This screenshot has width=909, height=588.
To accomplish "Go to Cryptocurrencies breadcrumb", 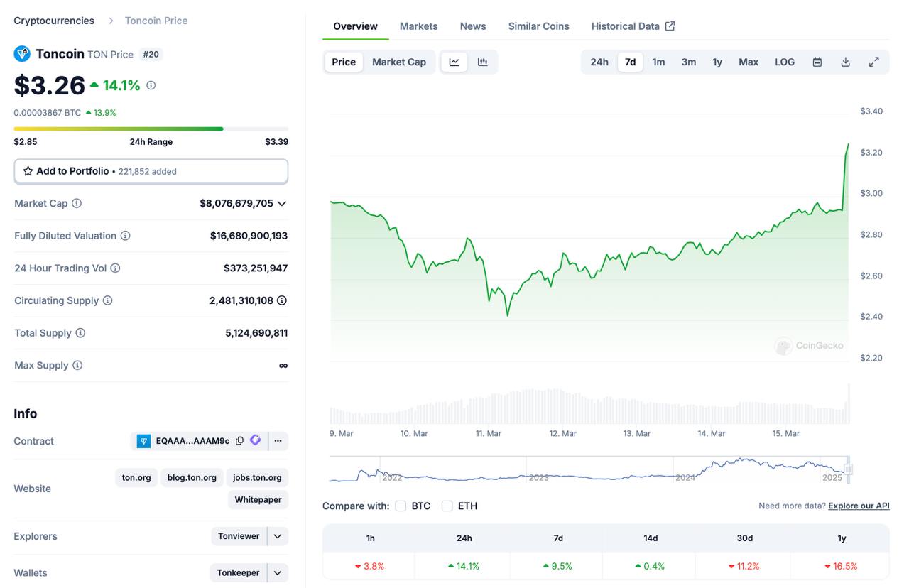I will (x=54, y=21).
